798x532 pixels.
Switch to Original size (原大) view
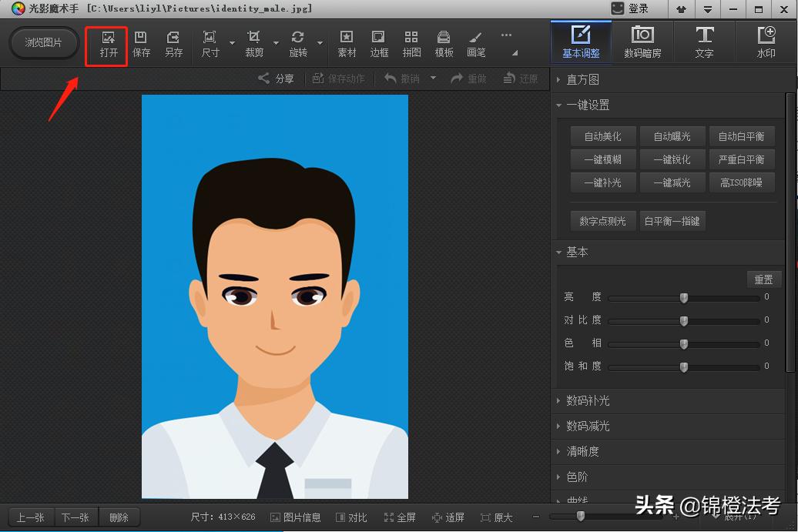496,517
